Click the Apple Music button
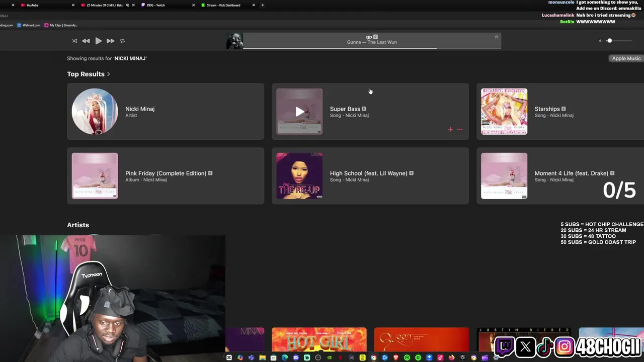 (626, 58)
